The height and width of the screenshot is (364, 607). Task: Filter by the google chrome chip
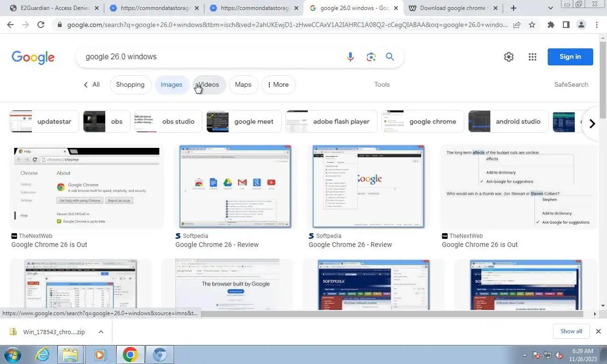(423, 122)
